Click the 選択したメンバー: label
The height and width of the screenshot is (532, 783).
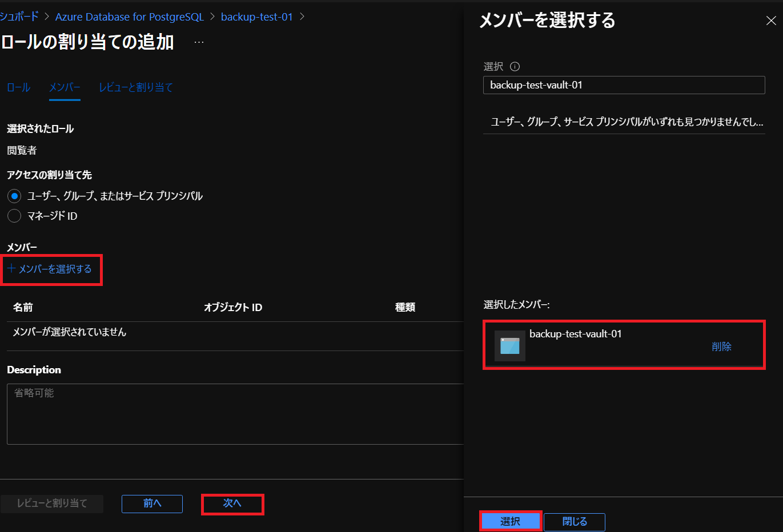pyautogui.click(x=516, y=305)
